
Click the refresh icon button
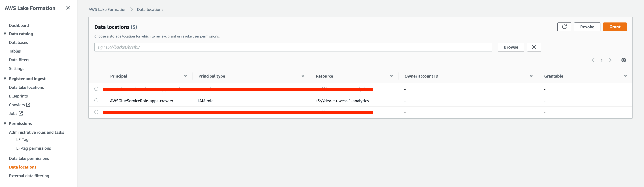coord(564,27)
